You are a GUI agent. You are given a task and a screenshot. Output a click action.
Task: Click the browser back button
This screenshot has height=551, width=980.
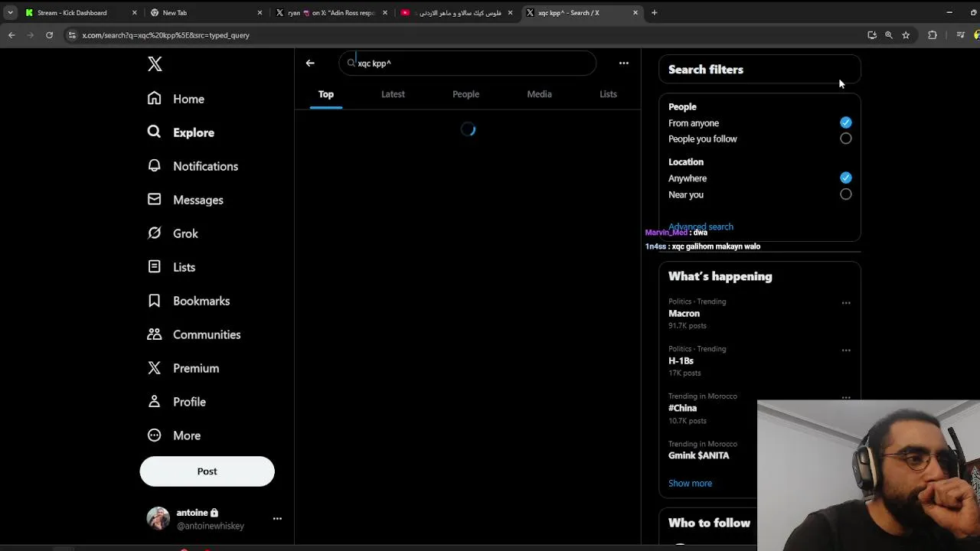coord(11,35)
